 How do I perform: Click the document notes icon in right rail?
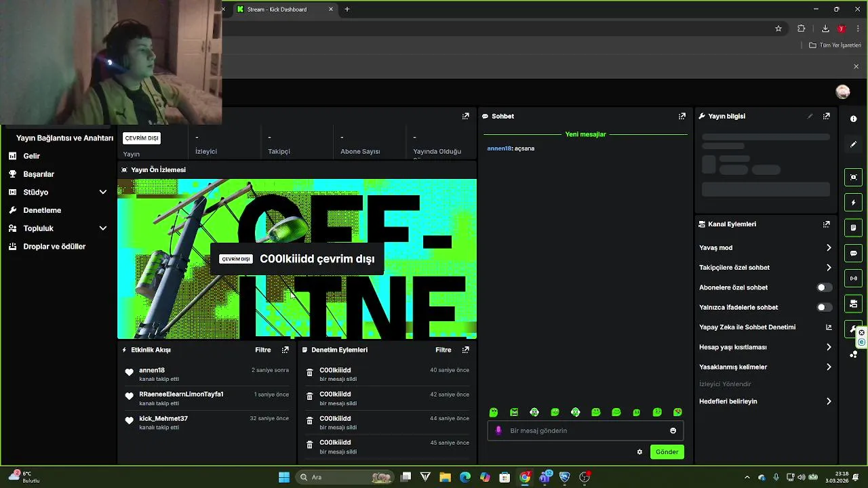853,228
